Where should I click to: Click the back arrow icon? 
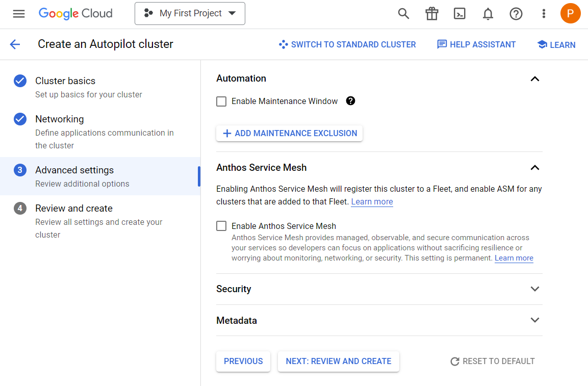click(x=15, y=44)
